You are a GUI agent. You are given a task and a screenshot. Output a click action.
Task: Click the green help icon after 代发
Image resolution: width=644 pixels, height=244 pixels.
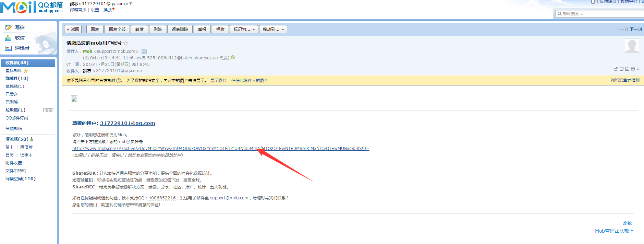(233, 58)
